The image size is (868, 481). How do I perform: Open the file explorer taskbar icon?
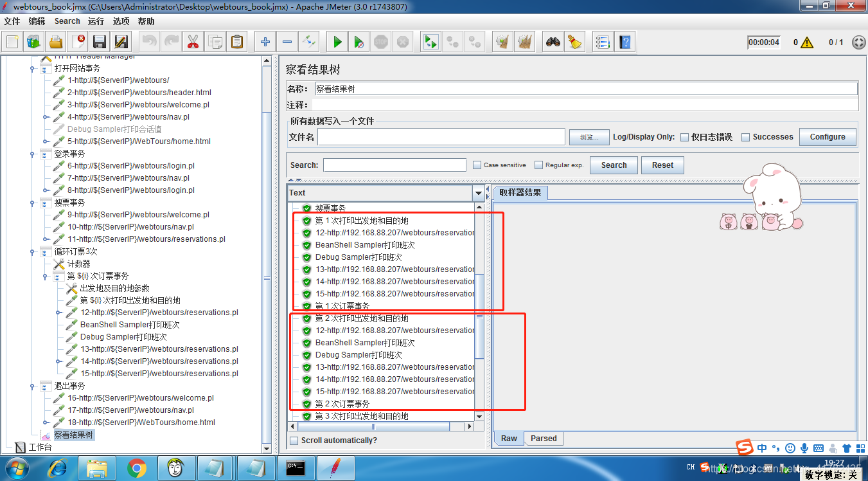(97, 467)
